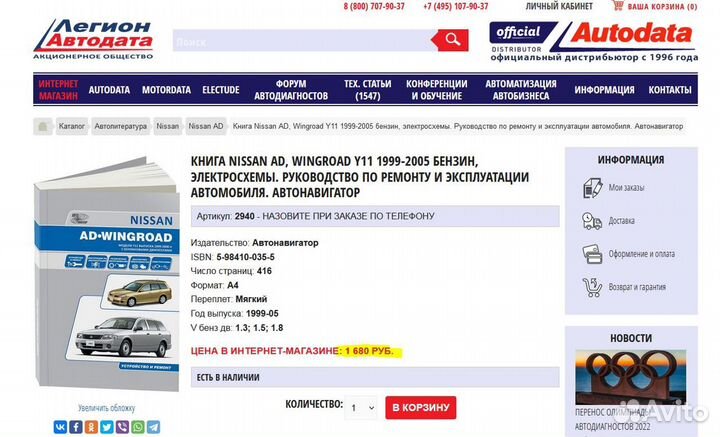Open Ваша корзина (0) link
The width and height of the screenshot is (720, 437).
coord(662,6)
